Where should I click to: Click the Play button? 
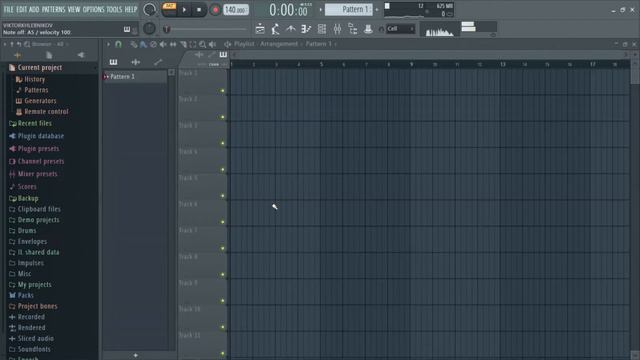[x=184, y=10]
